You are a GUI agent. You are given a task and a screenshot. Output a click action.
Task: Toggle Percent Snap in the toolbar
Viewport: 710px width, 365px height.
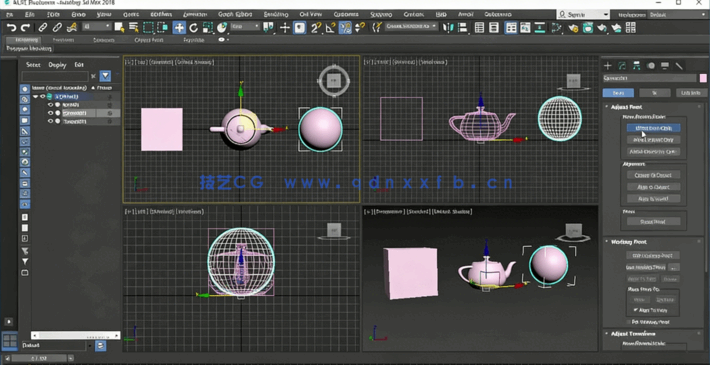345,28
